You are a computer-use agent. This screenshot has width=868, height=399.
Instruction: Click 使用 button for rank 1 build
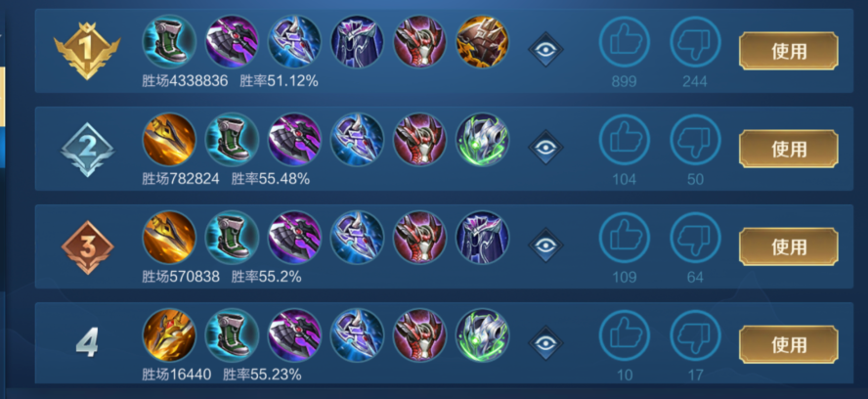(788, 51)
